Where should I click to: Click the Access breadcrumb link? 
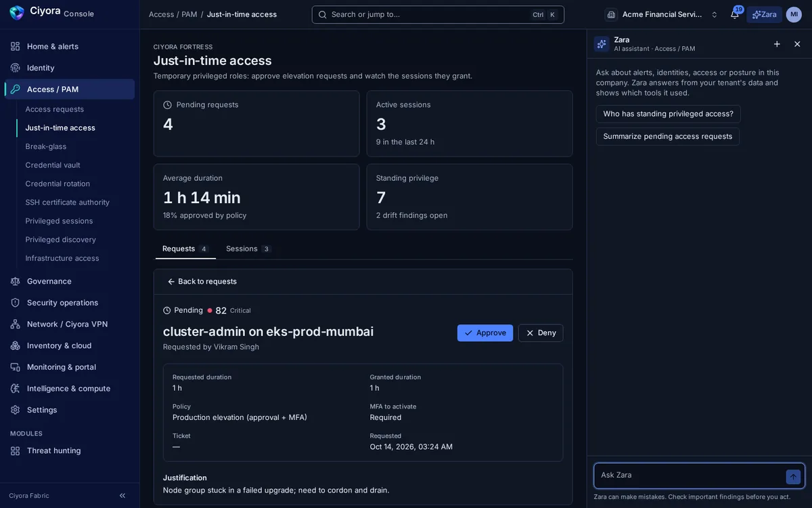click(161, 14)
